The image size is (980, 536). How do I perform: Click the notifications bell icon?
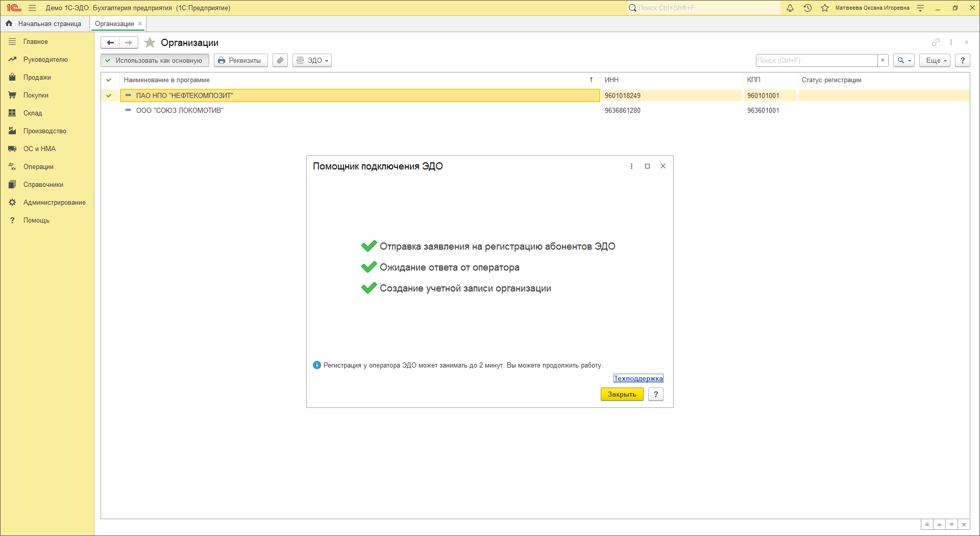[x=790, y=8]
